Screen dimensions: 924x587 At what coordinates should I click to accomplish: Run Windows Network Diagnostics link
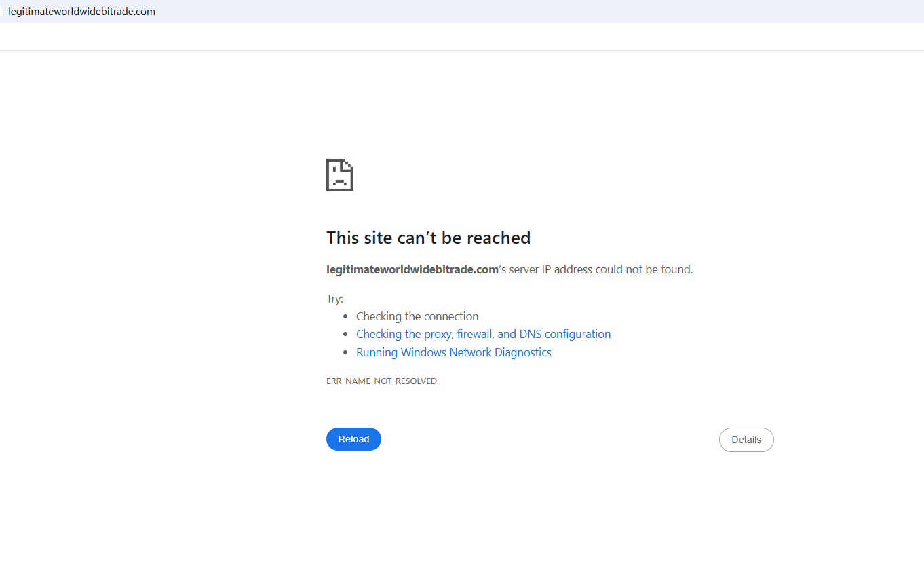tap(453, 352)
